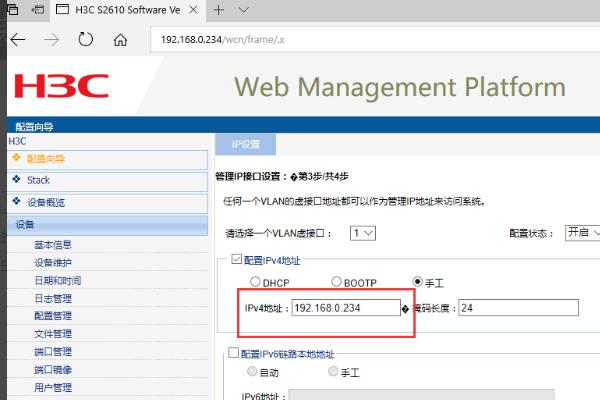
Task: Click the IPv4地址 input field
Action: coord(345,309)
